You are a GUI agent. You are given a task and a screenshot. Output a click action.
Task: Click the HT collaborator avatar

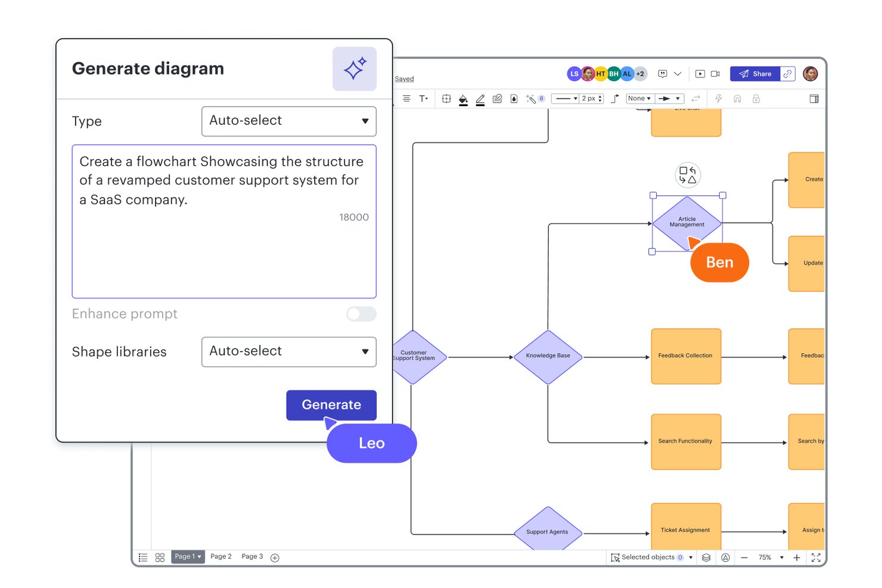pyautogui.click(x=601, y=74)
